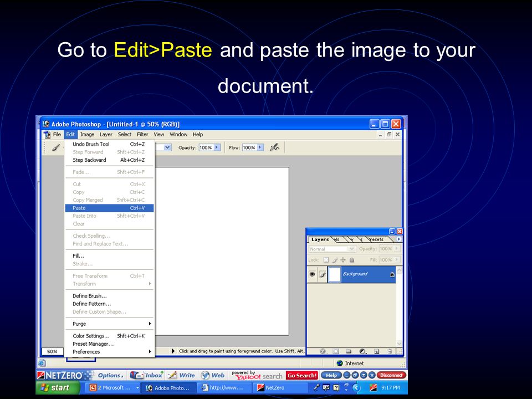
Task: Click Delete layer trash icon
Action: 390,351
